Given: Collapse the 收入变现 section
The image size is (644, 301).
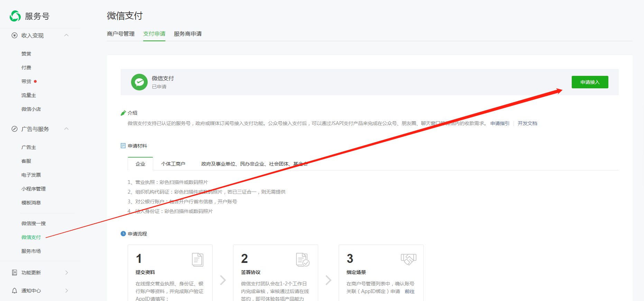Looking at the screenshot, I should 66,35.
